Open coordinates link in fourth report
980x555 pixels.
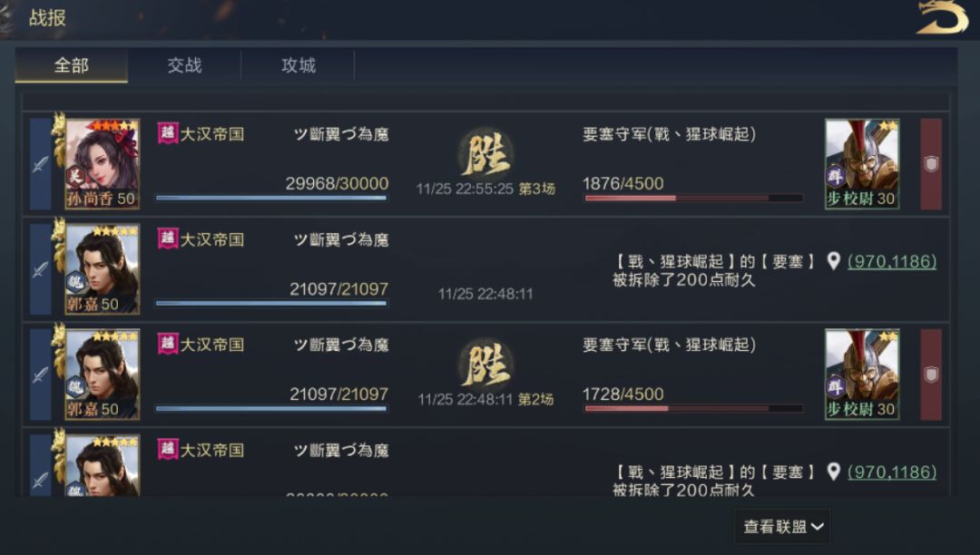click(x=891, y=472)
